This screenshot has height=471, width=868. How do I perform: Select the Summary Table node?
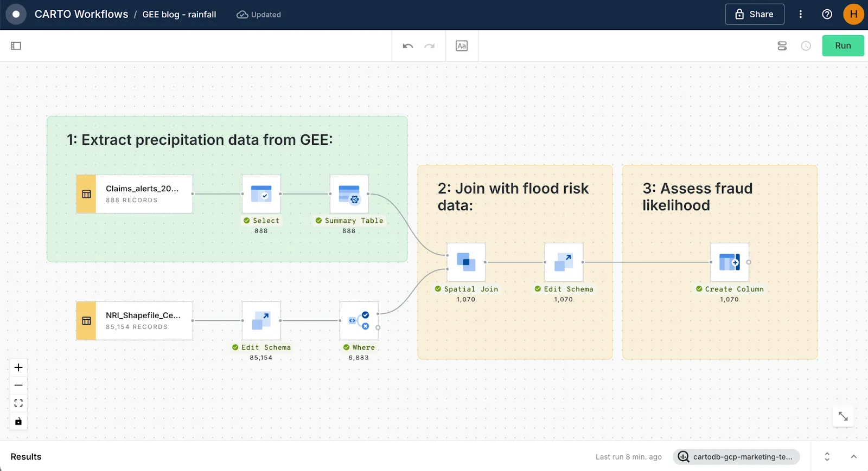coord(349,194)
